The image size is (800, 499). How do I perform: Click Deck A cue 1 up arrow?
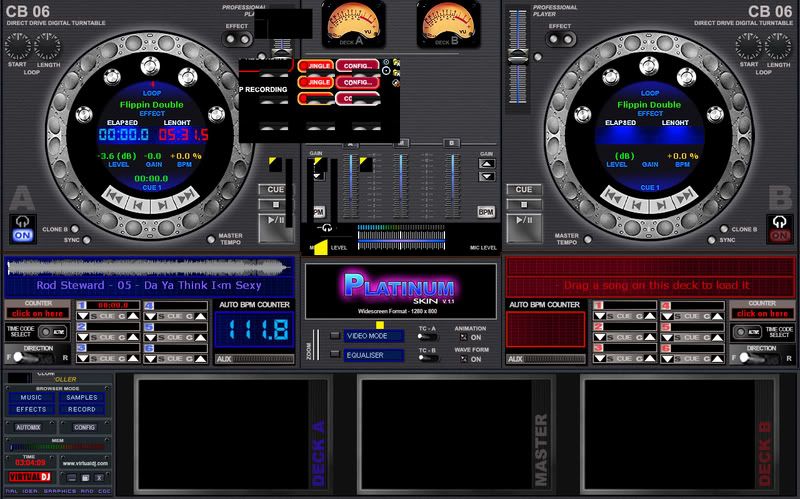(133, 316)
